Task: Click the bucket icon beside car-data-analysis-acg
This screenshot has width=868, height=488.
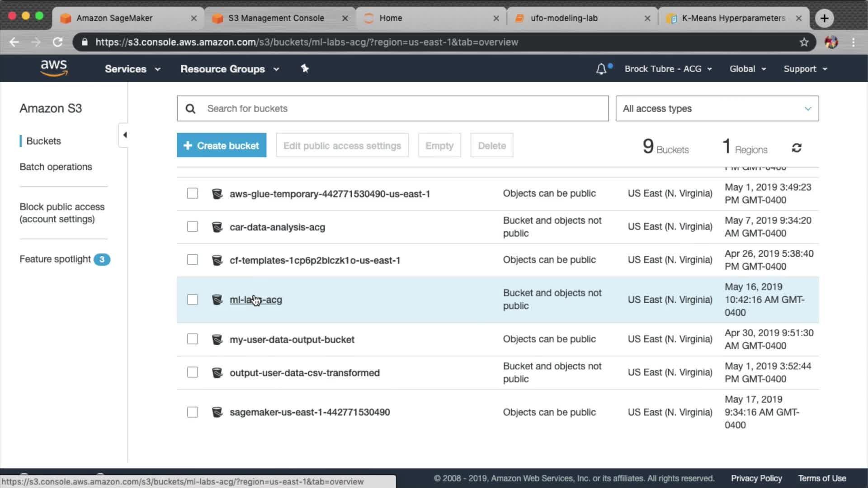Action: [x=217, y=227]
